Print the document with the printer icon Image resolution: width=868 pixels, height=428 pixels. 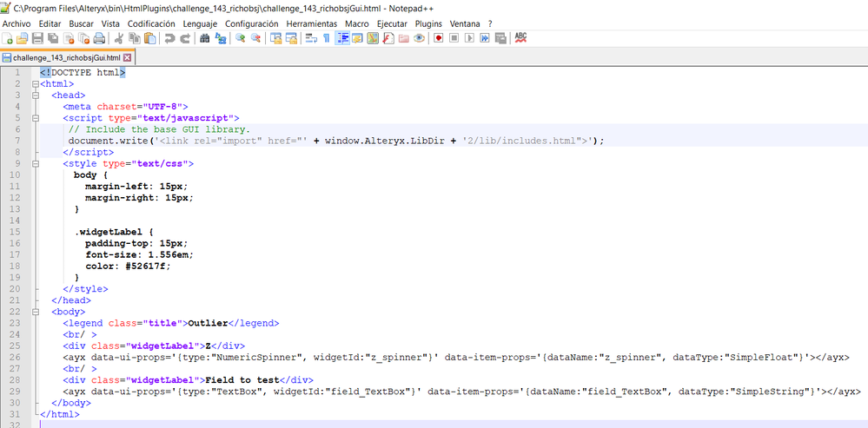[99, 38]
